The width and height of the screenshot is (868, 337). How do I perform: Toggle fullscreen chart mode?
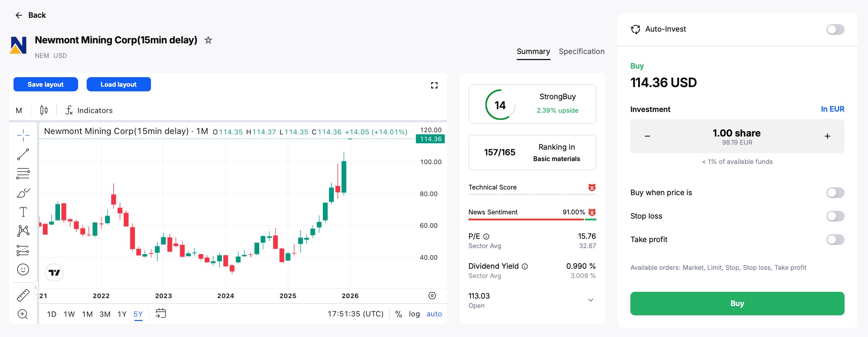click(x=434, y=85)
